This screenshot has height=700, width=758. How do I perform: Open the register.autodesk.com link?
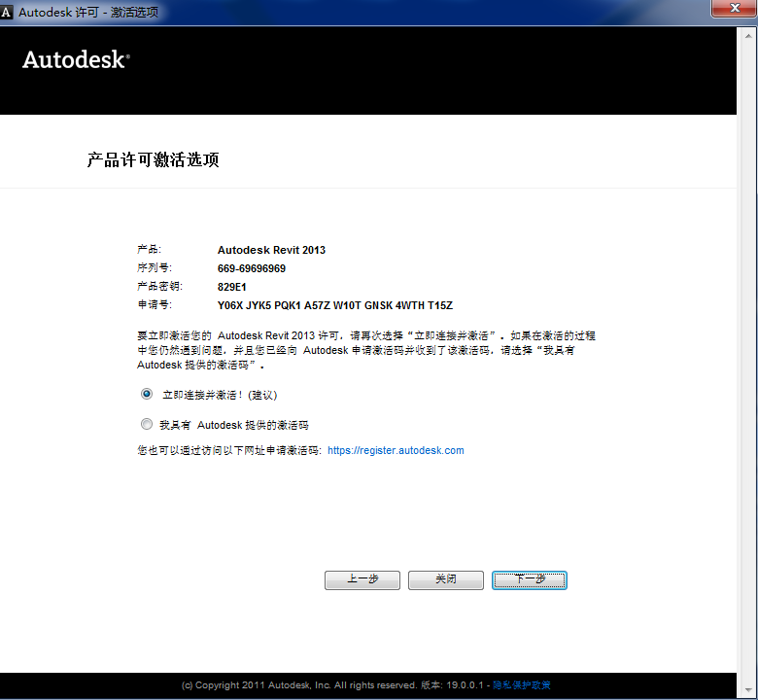396,450
